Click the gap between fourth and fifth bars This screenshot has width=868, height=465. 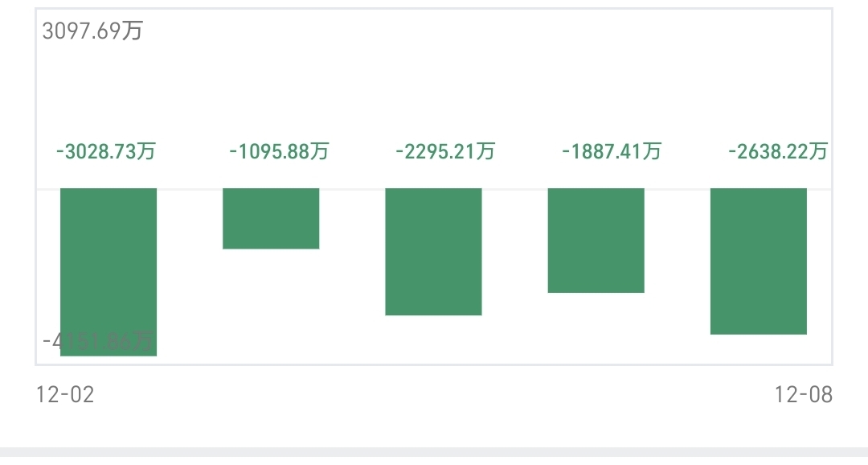[678, 261]
